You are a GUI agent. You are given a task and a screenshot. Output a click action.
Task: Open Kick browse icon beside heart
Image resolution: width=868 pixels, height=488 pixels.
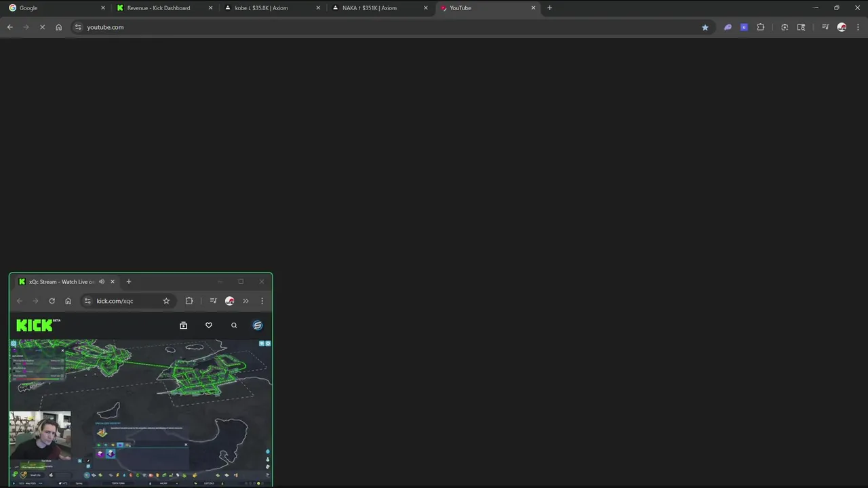[183, 325]
